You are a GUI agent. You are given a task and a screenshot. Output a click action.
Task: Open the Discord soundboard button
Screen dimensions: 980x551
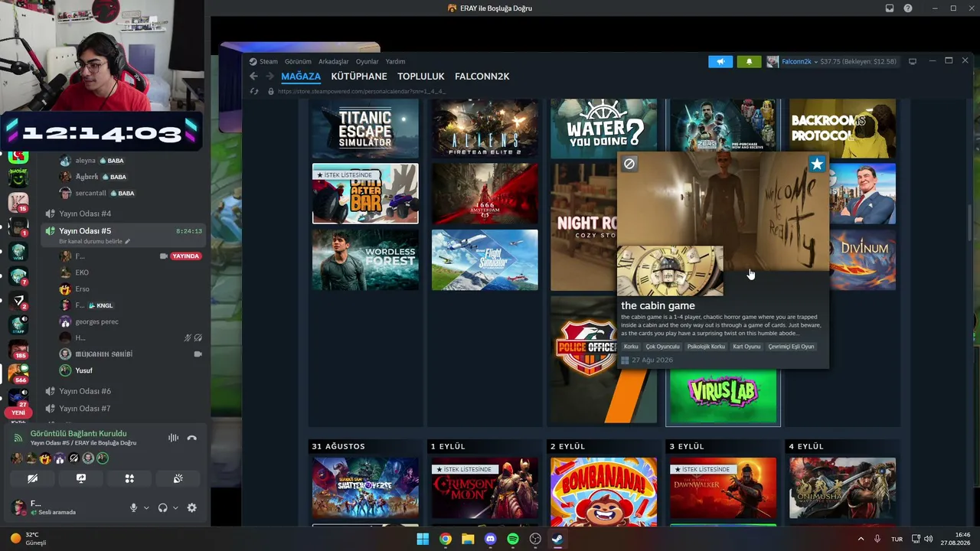click(x=178, y=478)
